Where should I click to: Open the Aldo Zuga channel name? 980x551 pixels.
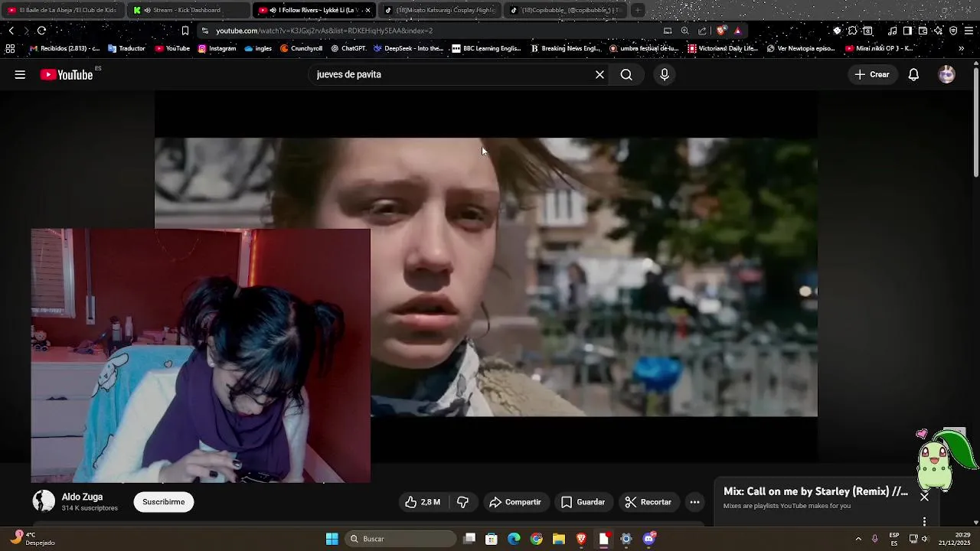coord(82,497)
